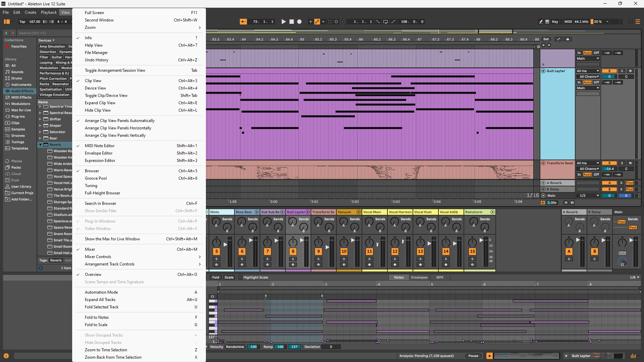Collapse the Reverb folder in browser
644x362 pixels.
[40, 145]
